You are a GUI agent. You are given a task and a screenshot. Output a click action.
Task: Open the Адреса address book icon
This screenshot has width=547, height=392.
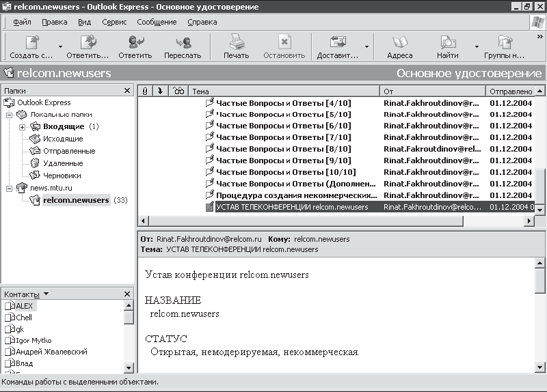[x=400, y=42]
